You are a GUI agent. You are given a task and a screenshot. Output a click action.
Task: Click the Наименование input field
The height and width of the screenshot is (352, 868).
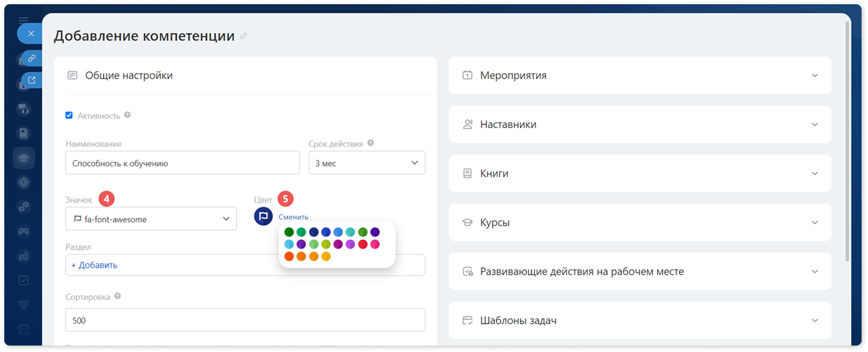[183, 163]
